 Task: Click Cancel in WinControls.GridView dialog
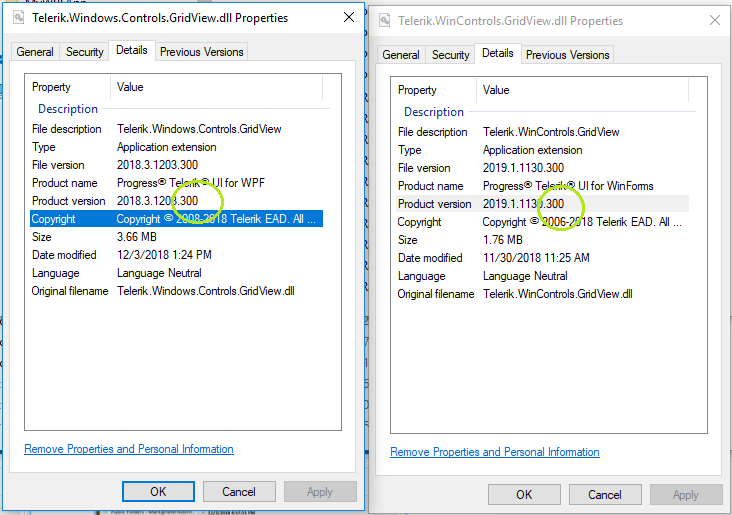pyautogui.click(x=605, y=494)
